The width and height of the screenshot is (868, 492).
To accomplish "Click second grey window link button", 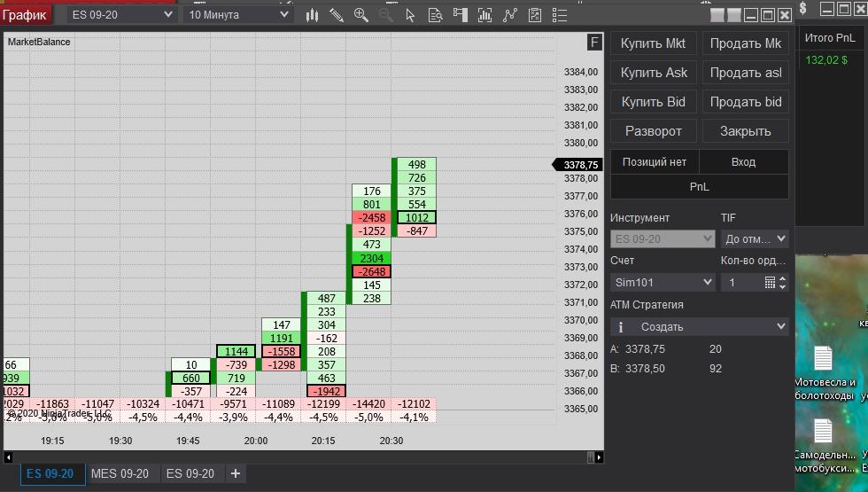I will coord(734,16).
